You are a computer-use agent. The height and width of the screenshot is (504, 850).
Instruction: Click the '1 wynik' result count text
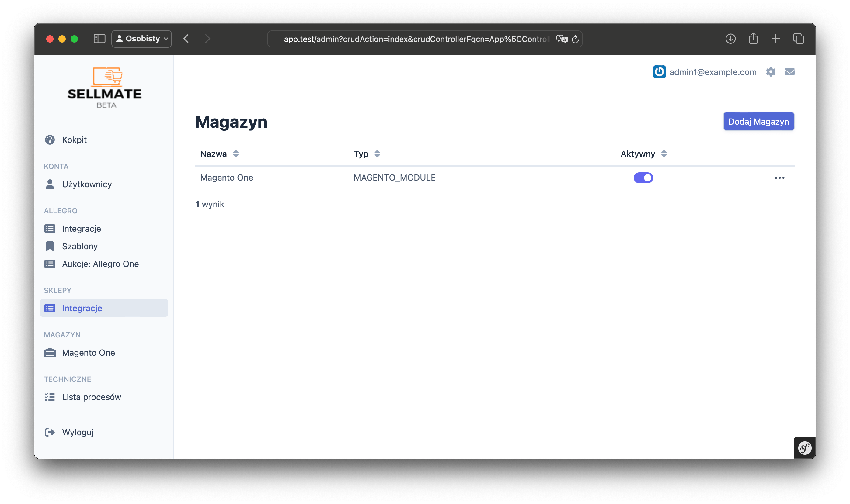pyautogui.click(x=210, y=205)
